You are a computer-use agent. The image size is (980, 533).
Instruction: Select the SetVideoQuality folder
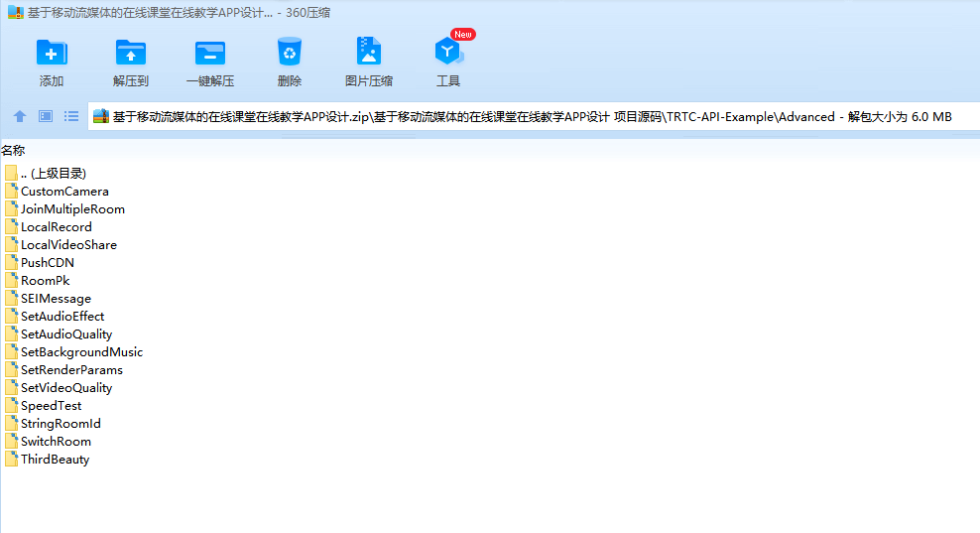(59, 388)
